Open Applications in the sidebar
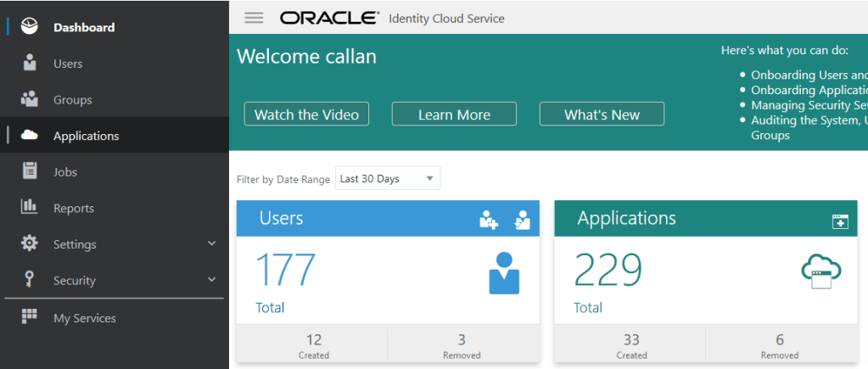The height and width of the screenshot is (369, 868). point(86,136)
